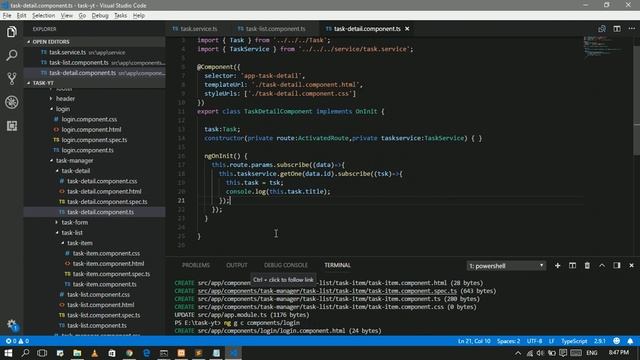Open Task View on the taskbar

click(42, 353)
